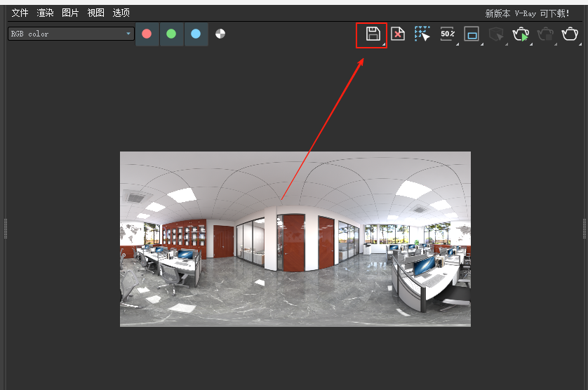
Task: Toggle the red channel button
Action: coord(147,34)
